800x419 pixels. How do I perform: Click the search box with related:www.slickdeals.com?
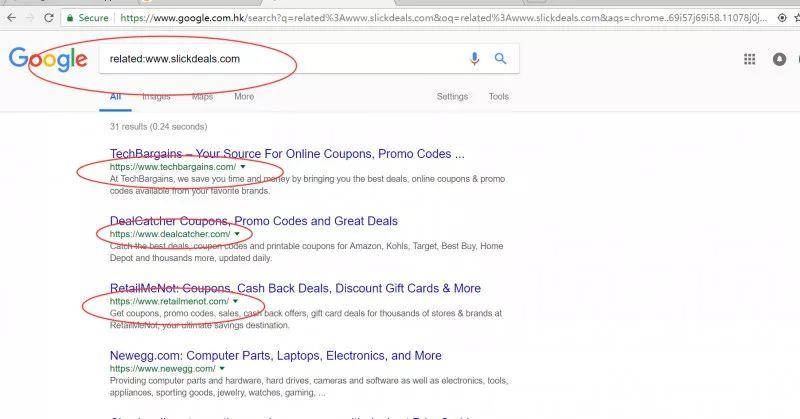[x=283, y=59]
